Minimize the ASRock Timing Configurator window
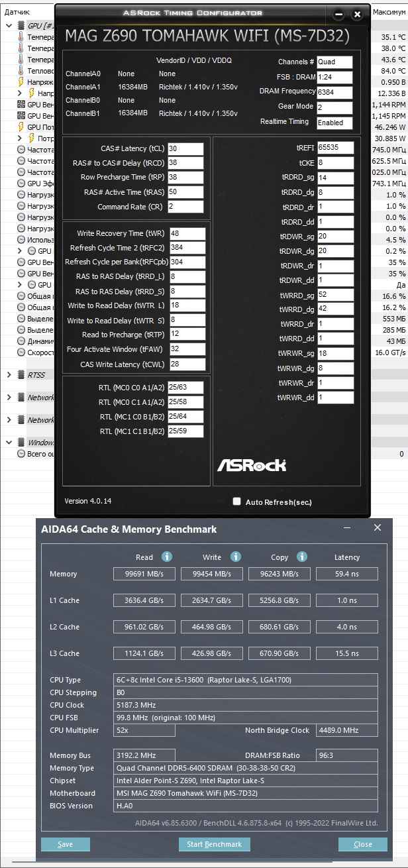 [339, 14]
